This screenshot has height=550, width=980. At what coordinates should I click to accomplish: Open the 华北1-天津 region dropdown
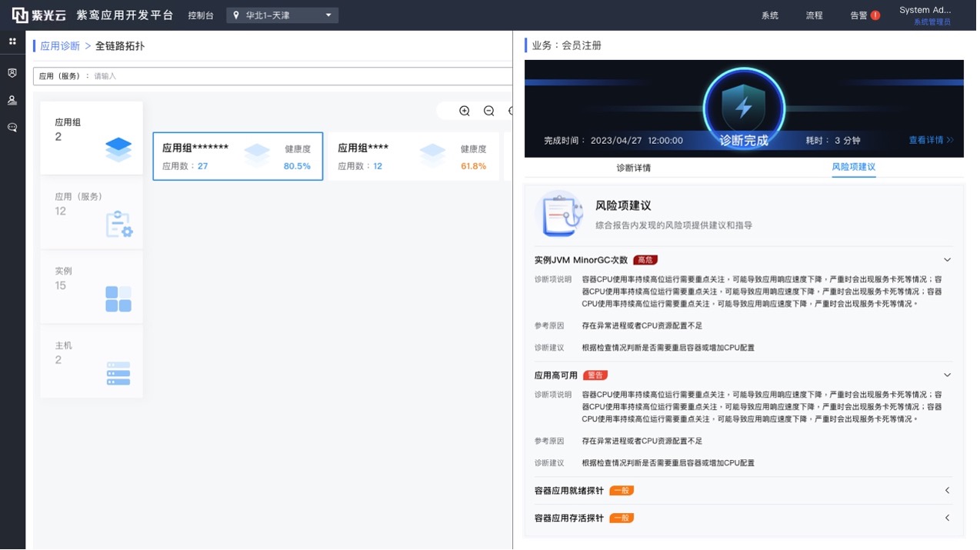pyautogui.click(x=283, y=15)
